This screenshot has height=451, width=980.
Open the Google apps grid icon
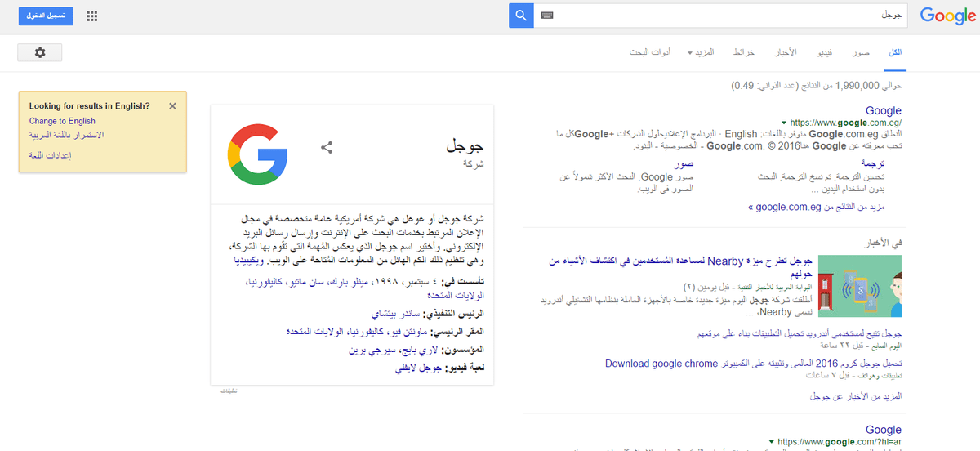point(92,16)
